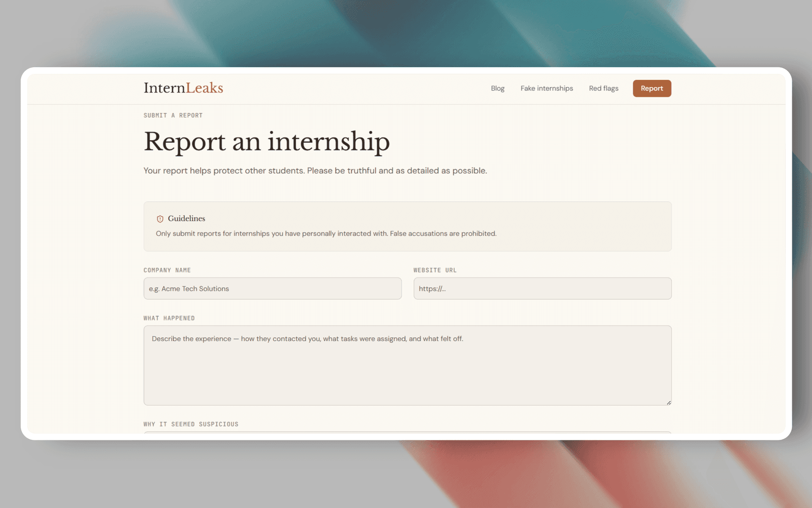Viewport: 812px width, 508px height.
Task: Click the Report button in navbar
Action: [652, 88]
